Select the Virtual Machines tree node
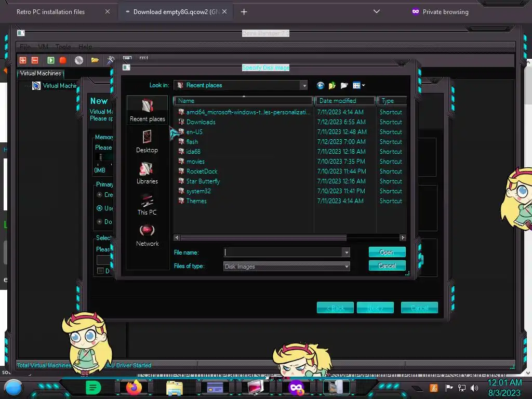This screenshot has width=532, height=399. point(55,86)
